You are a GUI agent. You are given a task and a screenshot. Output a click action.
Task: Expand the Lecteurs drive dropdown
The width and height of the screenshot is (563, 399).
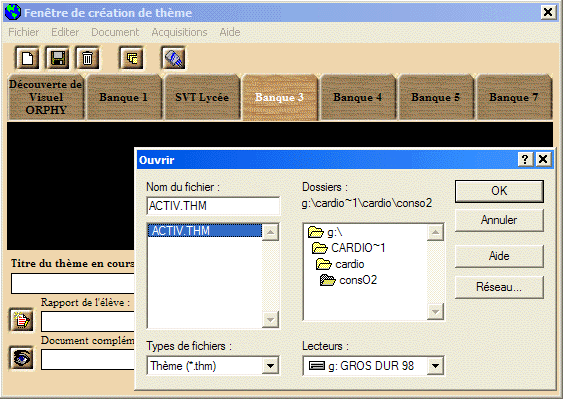(435, 366)
